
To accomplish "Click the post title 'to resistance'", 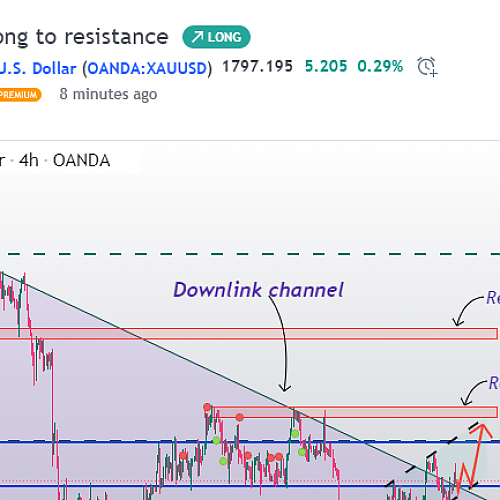I will pyautogui.click(x=102, y=37).
